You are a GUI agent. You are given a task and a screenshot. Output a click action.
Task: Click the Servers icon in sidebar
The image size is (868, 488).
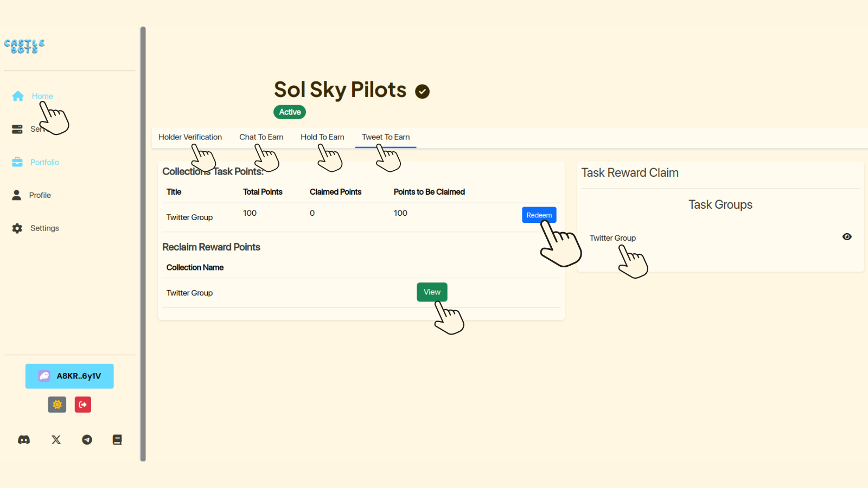pyautogui.click(x=17, y=129)
